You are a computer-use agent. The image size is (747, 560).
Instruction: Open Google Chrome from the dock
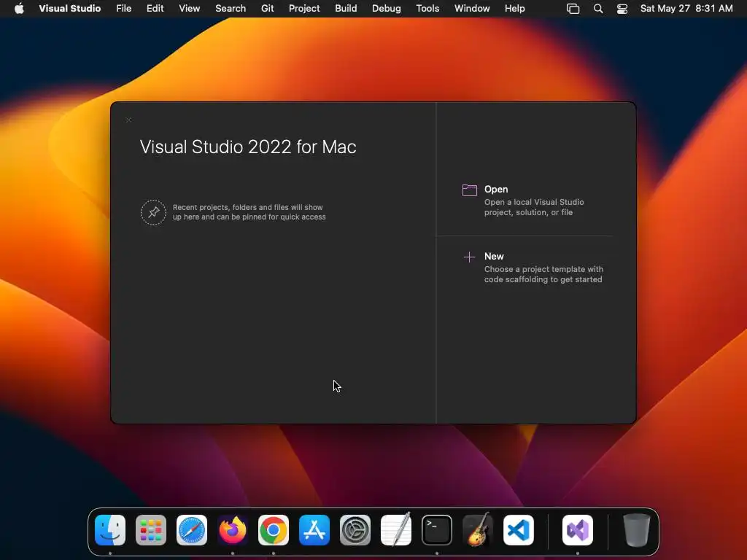click(x=274, y=530)
